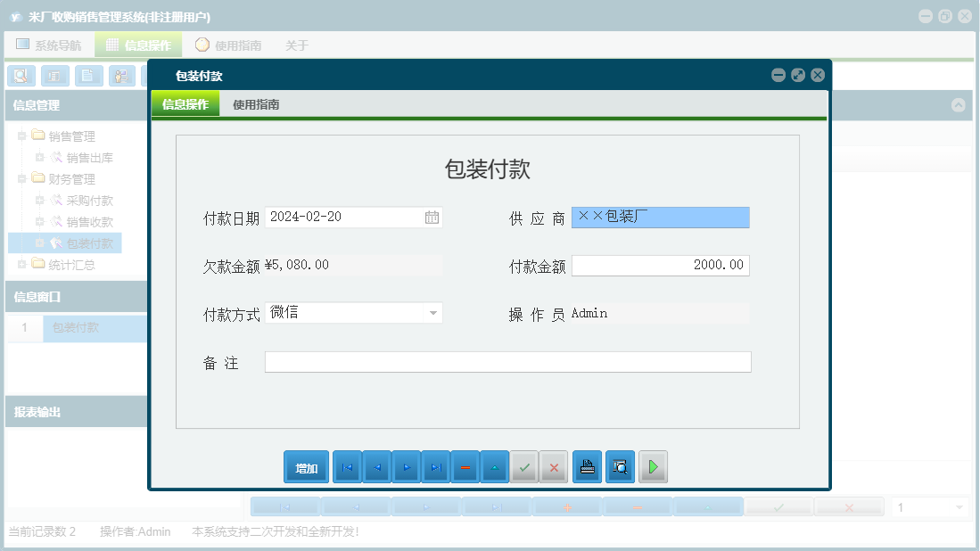
Task: Delete record with the red minus icon
Action: (x=465, y=466)
